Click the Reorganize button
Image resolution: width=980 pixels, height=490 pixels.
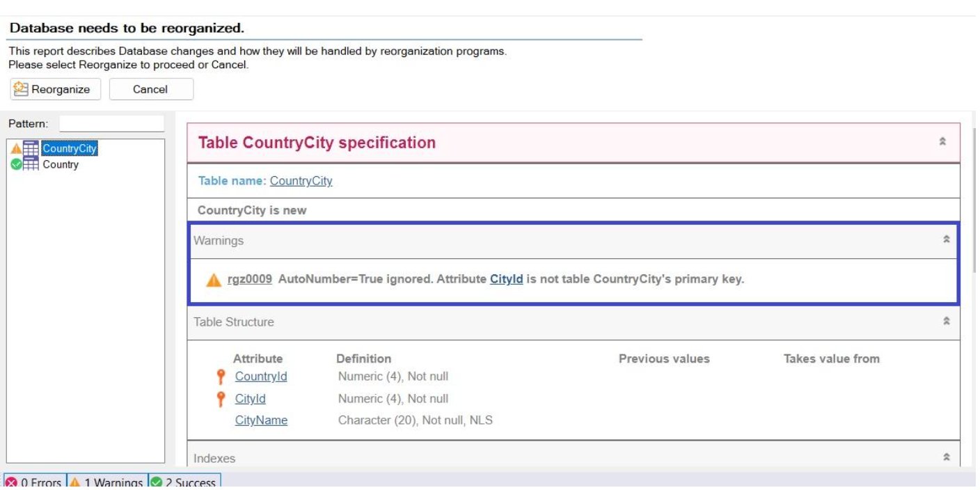(55, 89)
